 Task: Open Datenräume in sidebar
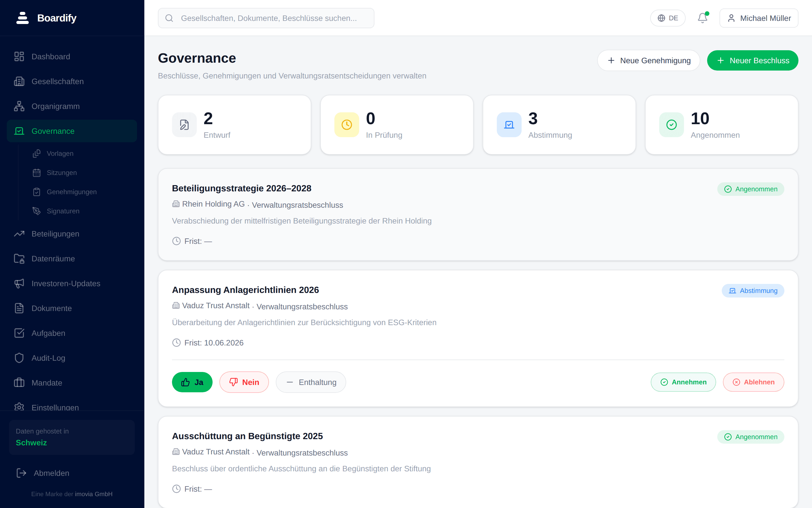click(72, 259)
